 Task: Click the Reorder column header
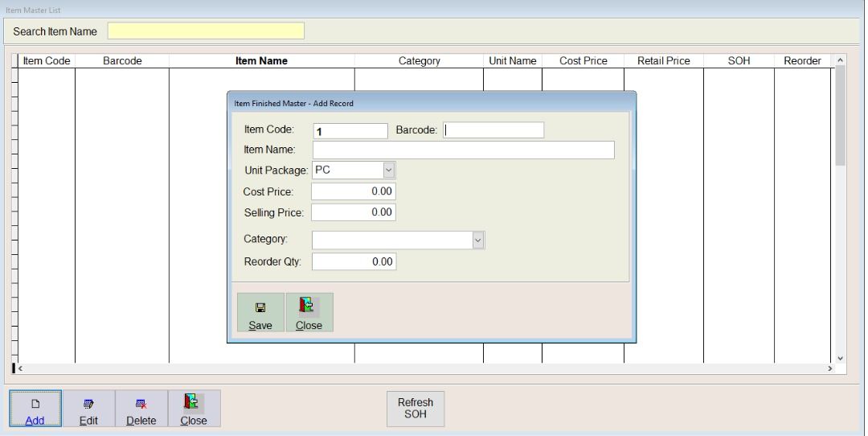point(802,61)
